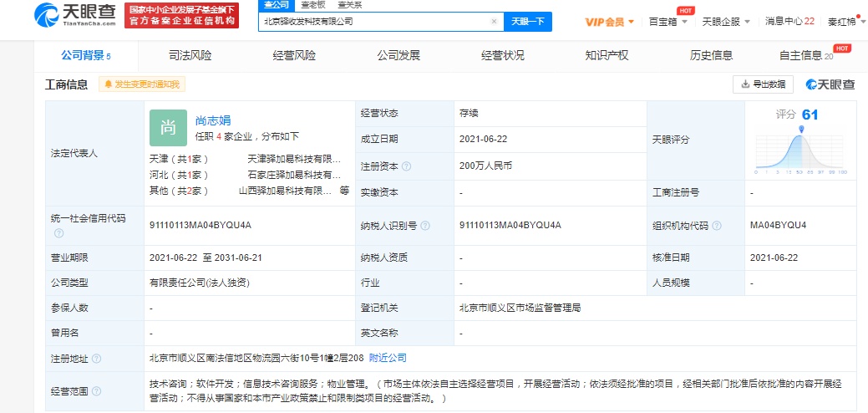Open 司法风险 tab
This screenshot has height=413, width=868.
(190, 55)
